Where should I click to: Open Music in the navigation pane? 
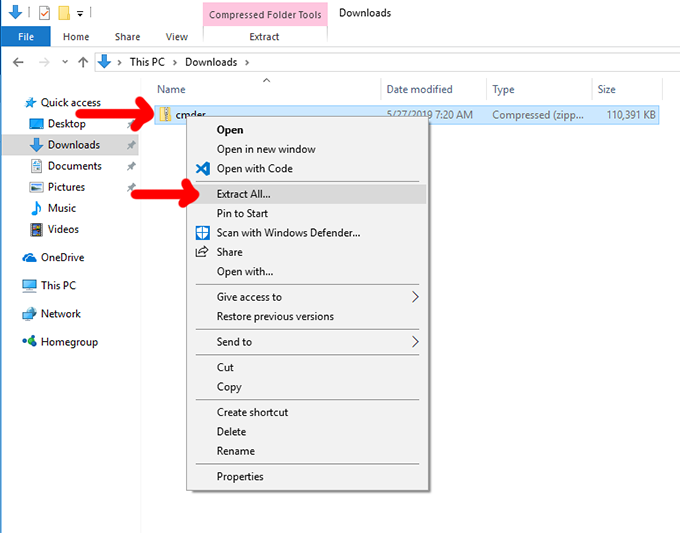pyautogui.click(x=62, y=209)
